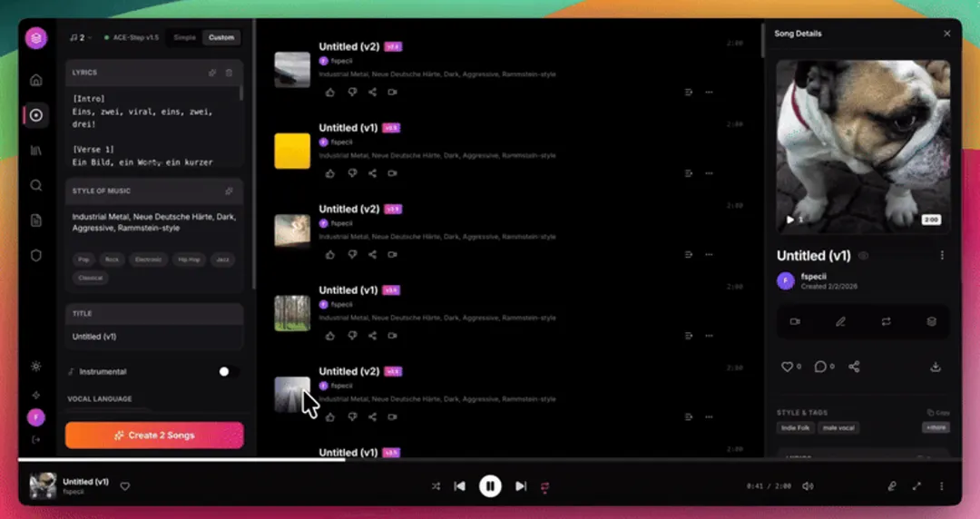Select the Classical genre chip
Viewport: 980px width, 519px height.
(x=91, y=278)
